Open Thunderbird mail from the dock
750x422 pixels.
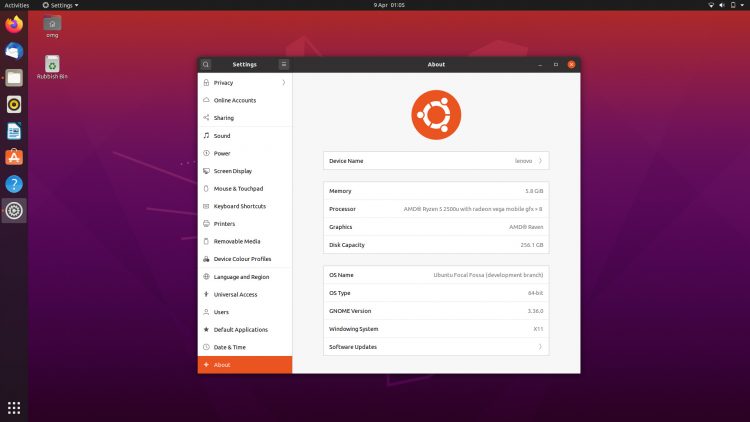14,51
